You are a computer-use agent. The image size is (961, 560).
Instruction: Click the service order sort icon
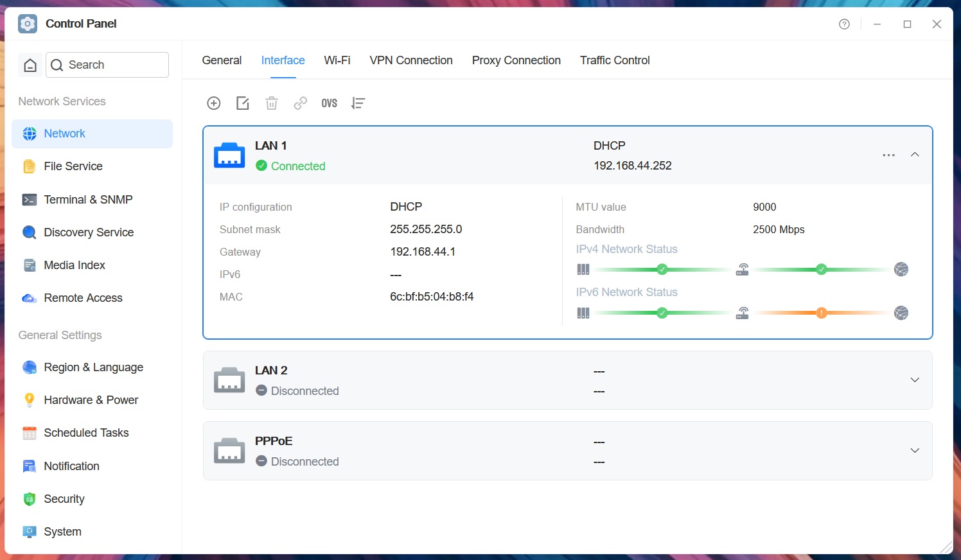[358, 103]
